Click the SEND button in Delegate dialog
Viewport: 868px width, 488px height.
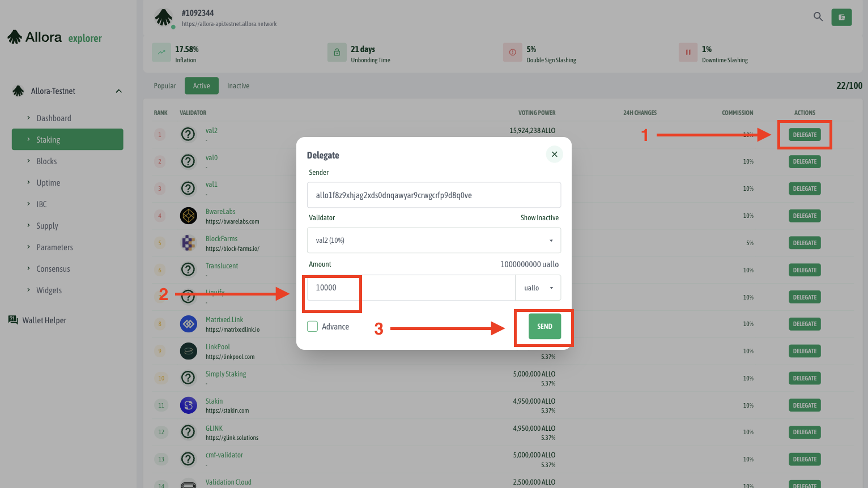pos(544,326)
